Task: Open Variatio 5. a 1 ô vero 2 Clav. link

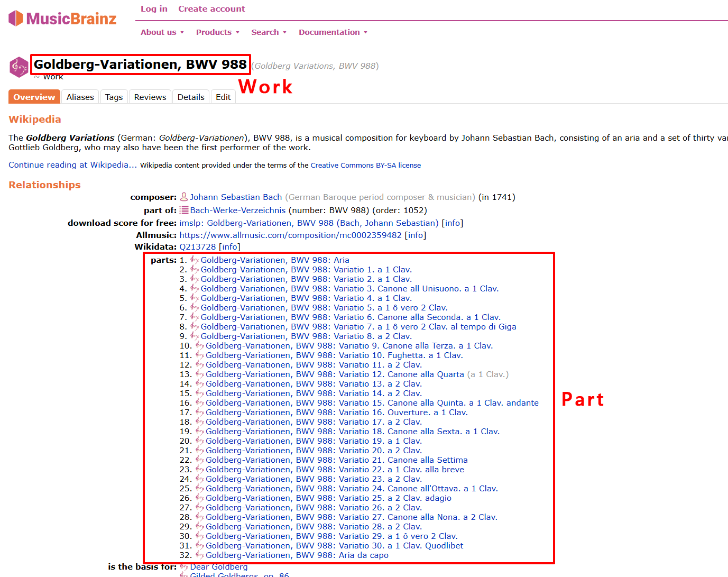Action: [x=324, y=308]
